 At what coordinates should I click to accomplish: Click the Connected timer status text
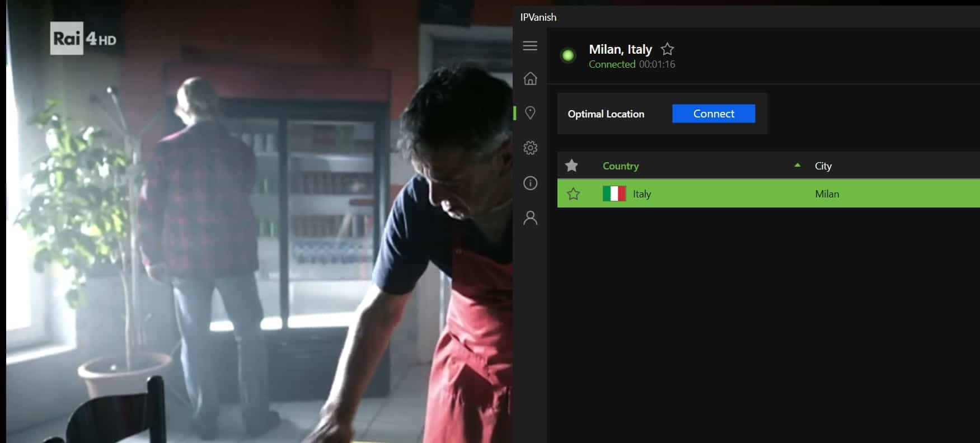click(632, 64)
